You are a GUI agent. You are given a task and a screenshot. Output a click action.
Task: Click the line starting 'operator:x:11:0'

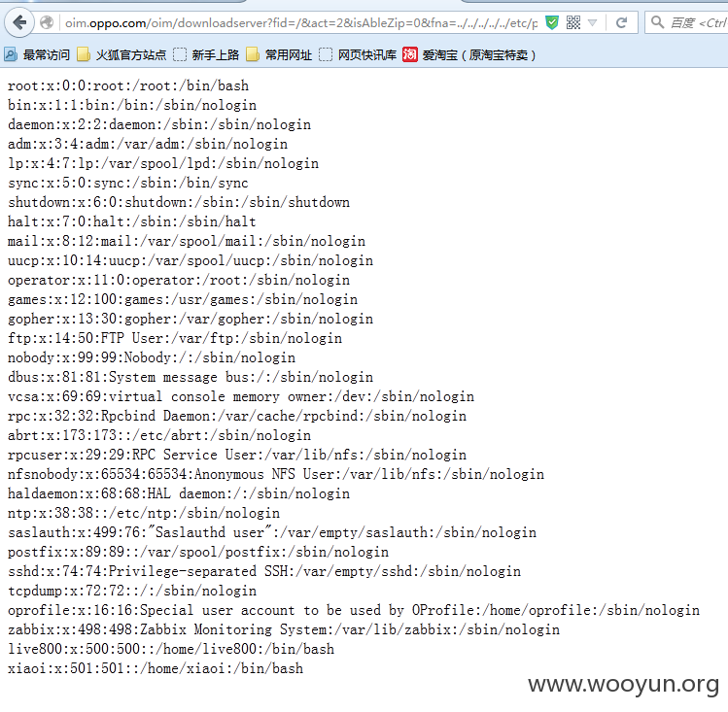179,280
